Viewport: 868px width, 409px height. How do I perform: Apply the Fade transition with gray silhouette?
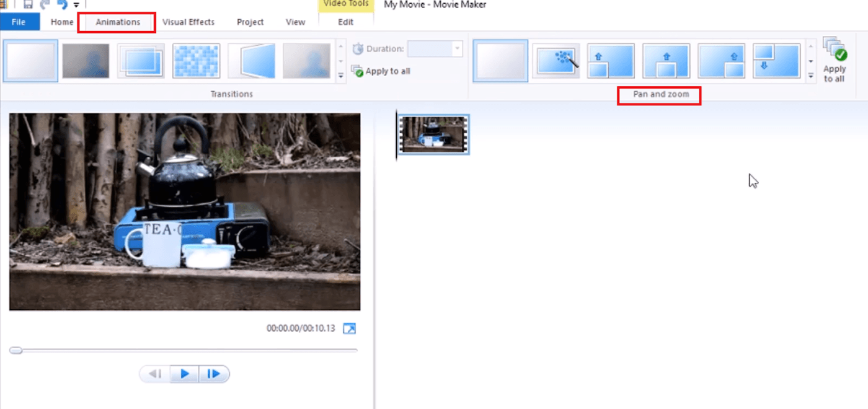pos(86,60)
